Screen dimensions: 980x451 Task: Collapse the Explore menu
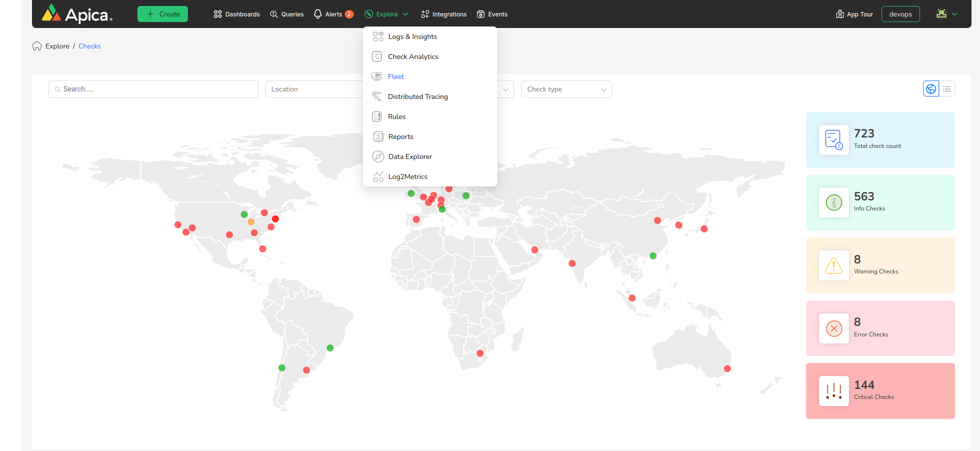click(387, 14)
